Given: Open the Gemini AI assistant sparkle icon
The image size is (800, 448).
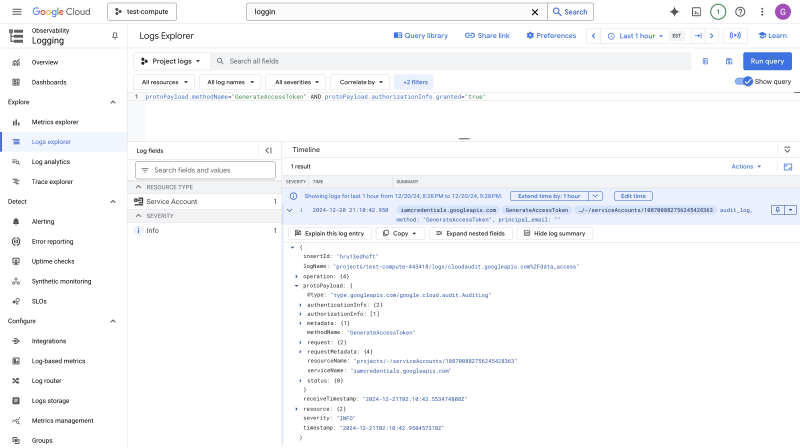Looking at the screenshot, I should pos(674,12).
